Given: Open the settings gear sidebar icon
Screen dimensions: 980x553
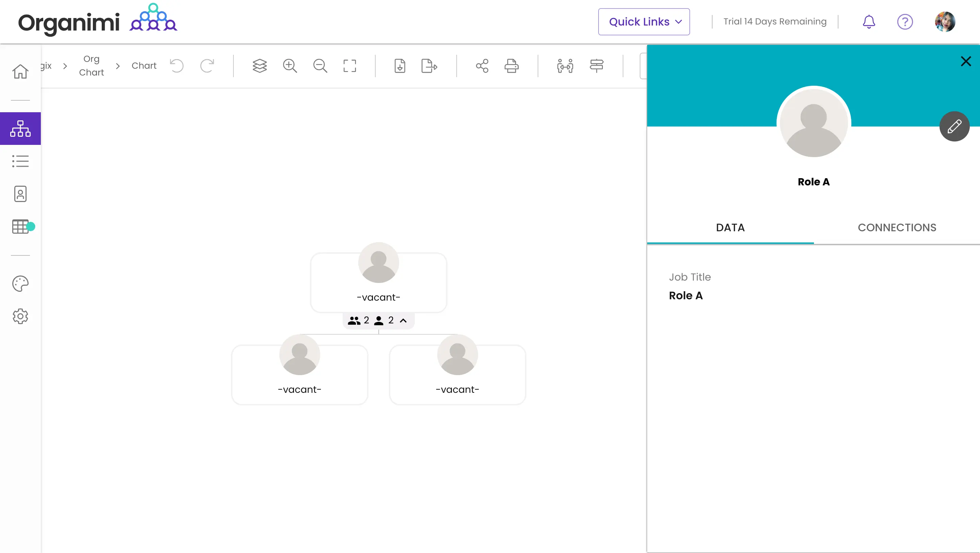Looking at the screenshot, I should click(20, 316).
